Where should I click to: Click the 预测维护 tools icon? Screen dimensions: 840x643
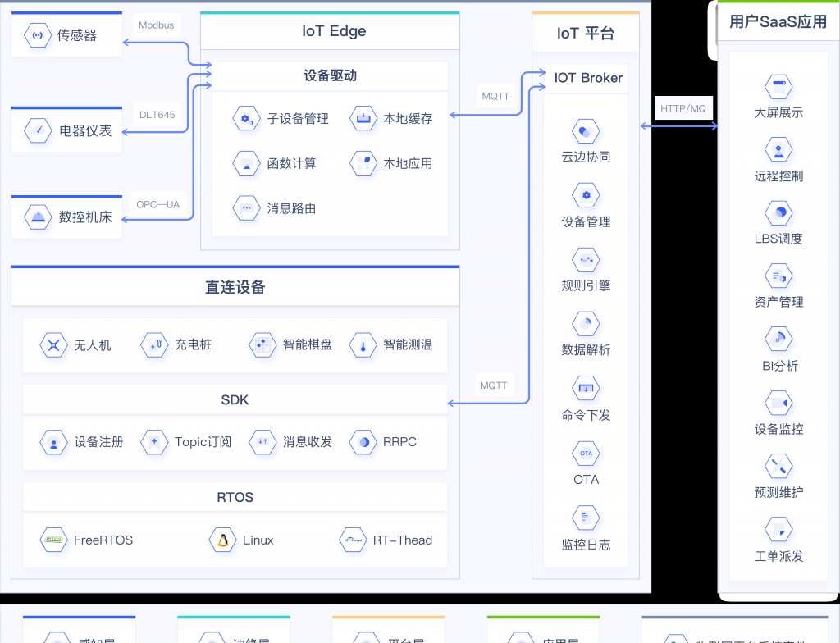click(x=779, y=466)
